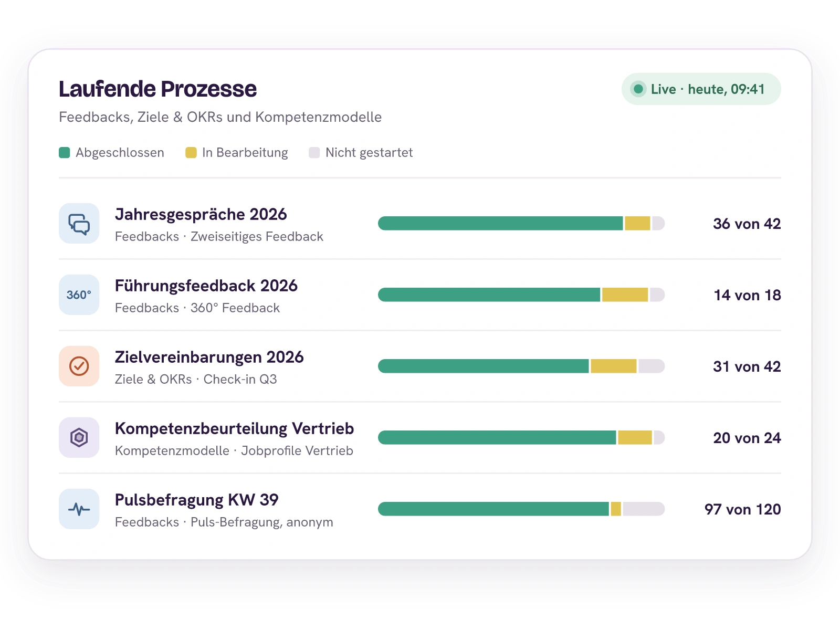The height and width of the screenshot is (630, 840).
Task: Click the checkmark circle icon for Zielvereinbarungen 2026
Action: tap(79, 366)
